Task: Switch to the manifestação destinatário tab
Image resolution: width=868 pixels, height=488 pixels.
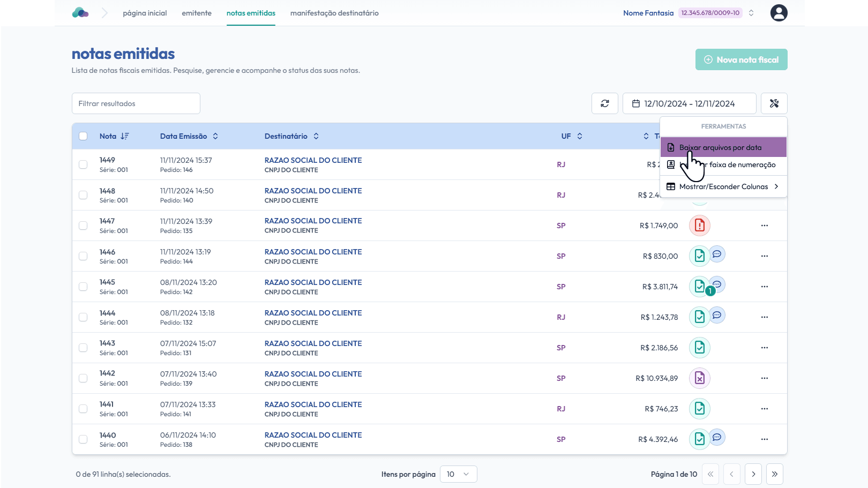Action: click(334, 13)
